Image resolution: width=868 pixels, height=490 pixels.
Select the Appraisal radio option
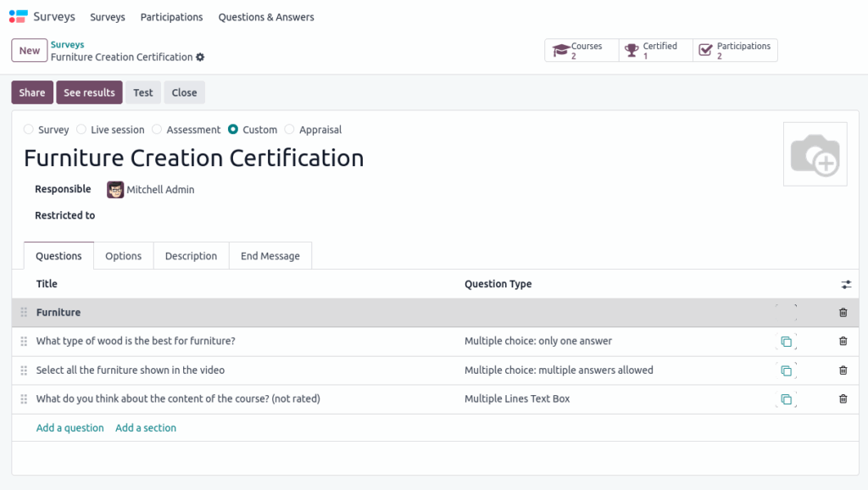point(290,130)
